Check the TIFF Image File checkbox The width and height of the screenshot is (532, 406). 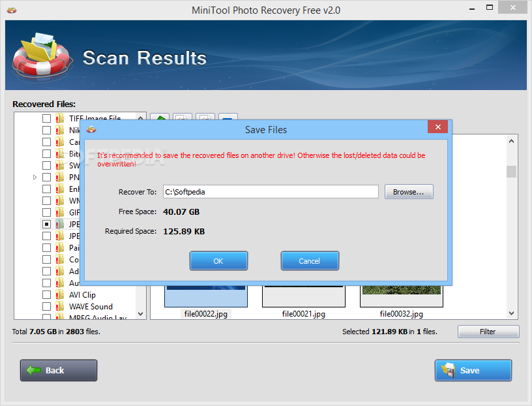coord(46,118)
